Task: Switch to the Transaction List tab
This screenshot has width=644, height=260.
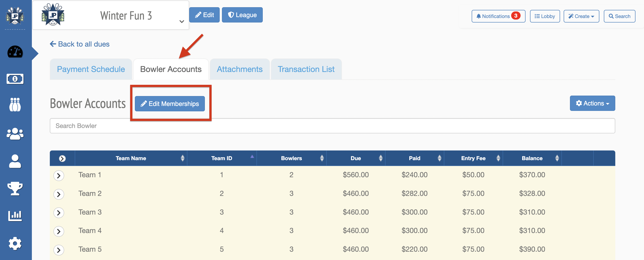Action: point(306,69)
